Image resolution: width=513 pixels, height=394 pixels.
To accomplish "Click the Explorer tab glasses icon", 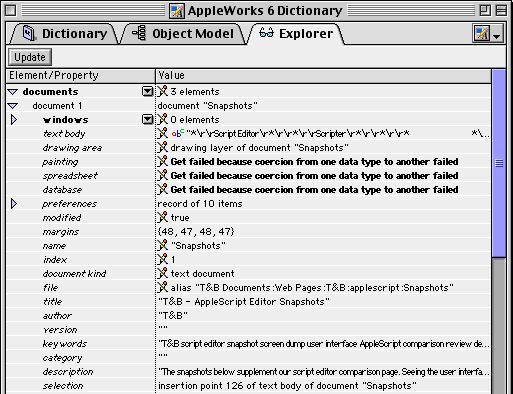I will pos(266,33).
